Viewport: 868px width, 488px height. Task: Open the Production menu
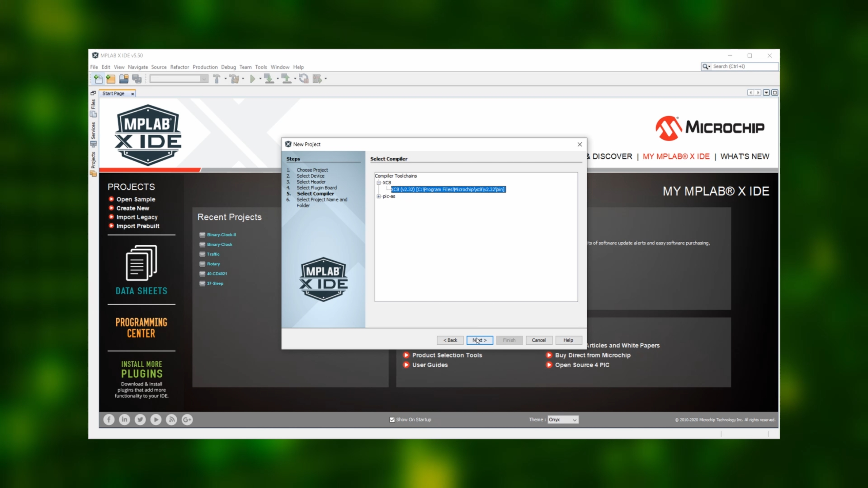click(x=205, y=67)
